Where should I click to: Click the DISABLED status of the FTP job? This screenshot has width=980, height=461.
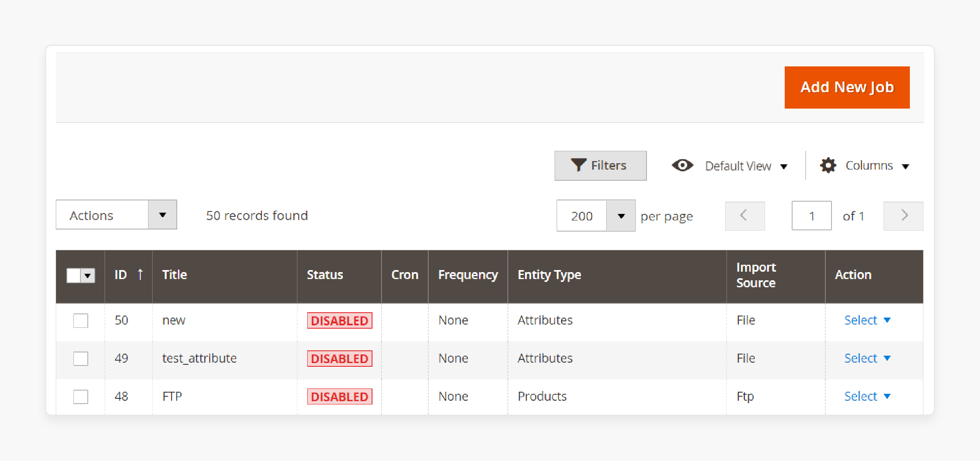pos(340,397)
